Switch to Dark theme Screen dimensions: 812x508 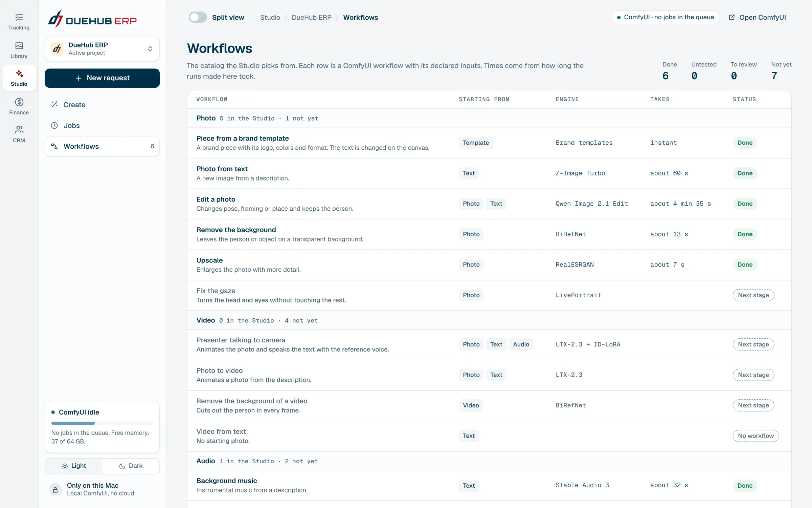click(x=131, y=466)
